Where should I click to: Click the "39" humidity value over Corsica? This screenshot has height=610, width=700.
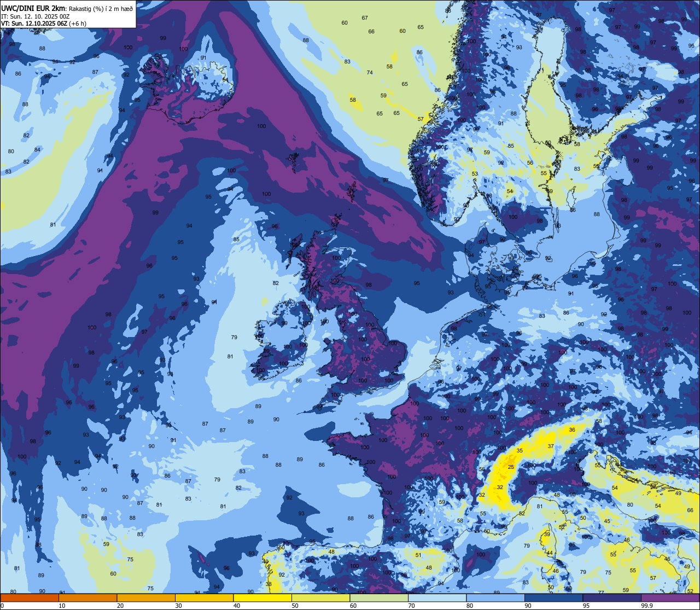[x=547, y=534]
